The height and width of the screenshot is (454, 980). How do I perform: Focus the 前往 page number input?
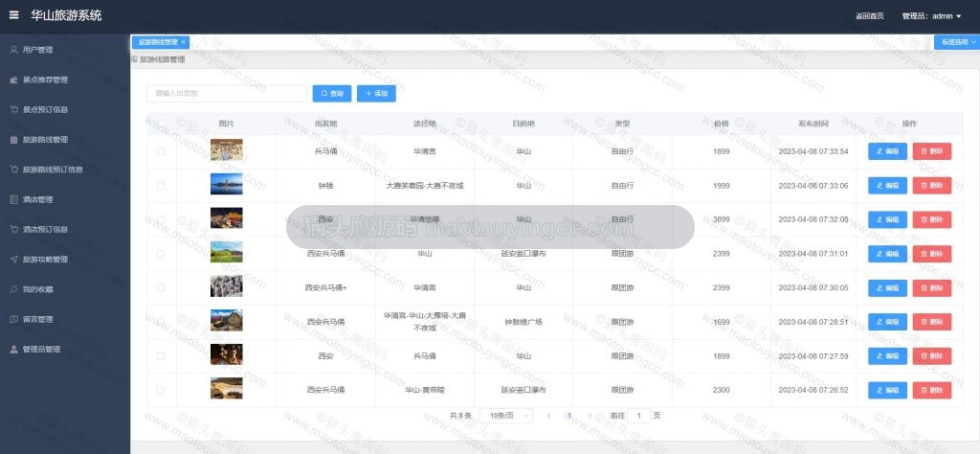pos(638,416)
